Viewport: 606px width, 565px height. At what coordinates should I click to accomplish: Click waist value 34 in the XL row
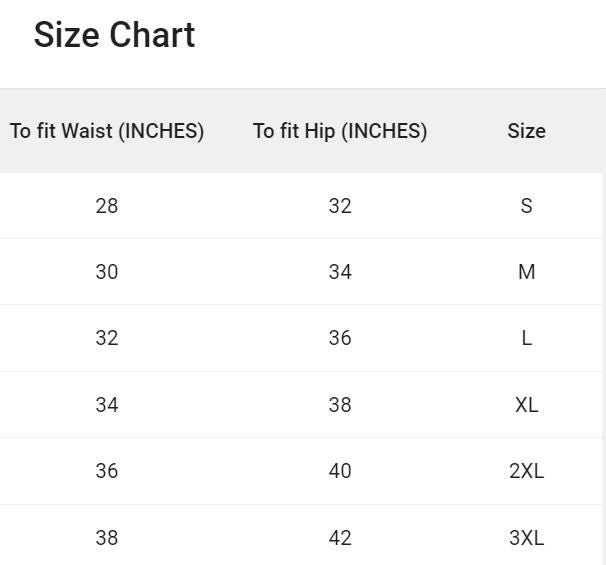[x=107, y=405]
